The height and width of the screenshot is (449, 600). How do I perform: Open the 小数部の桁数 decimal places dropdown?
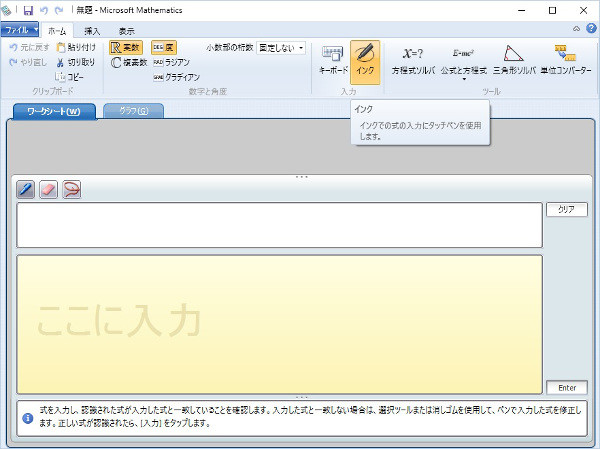tap(281, 48)
